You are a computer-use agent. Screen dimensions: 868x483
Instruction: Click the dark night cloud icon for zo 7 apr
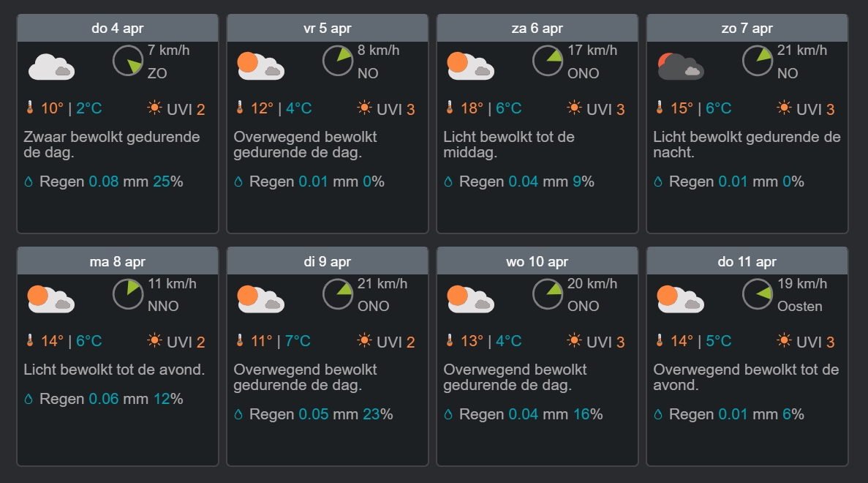click(680, 67)
